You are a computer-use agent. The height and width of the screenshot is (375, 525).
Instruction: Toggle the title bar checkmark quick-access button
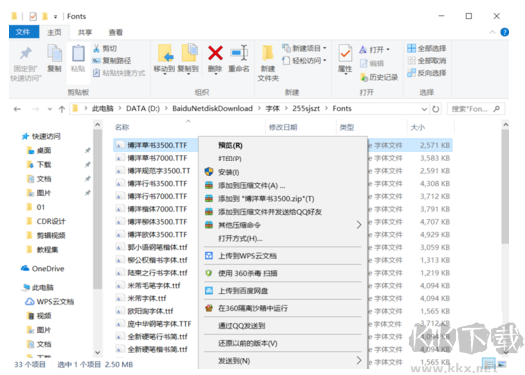tap(33, 16)
